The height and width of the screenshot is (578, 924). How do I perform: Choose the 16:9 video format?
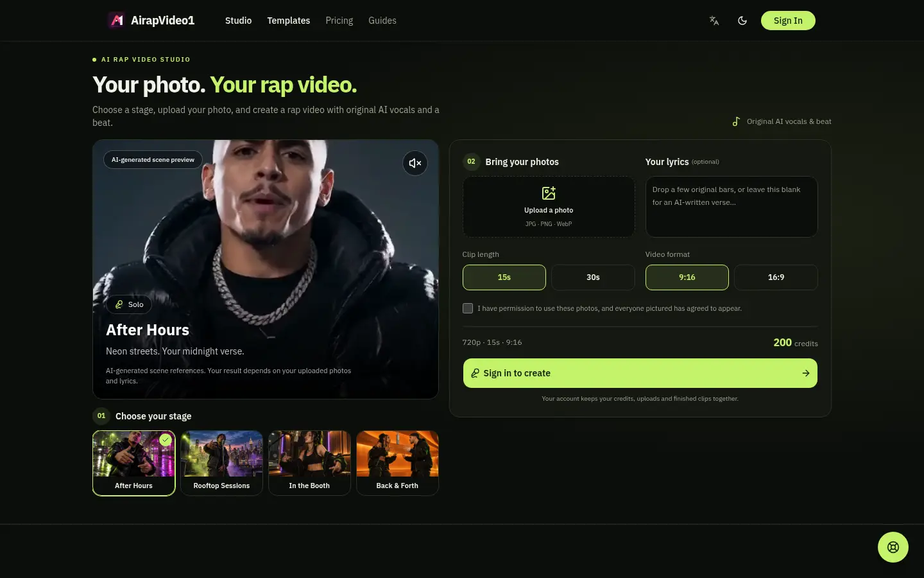coord(776,277)
